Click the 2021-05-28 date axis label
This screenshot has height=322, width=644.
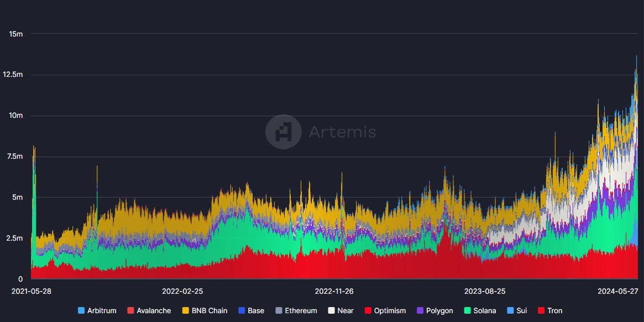point(32,291)
